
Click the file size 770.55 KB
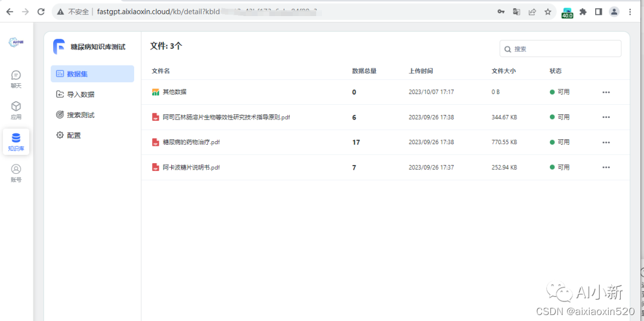tap(504, 142)
